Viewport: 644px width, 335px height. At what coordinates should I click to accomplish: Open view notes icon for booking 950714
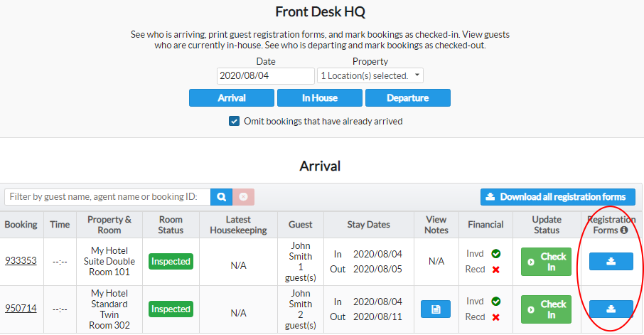436,309
